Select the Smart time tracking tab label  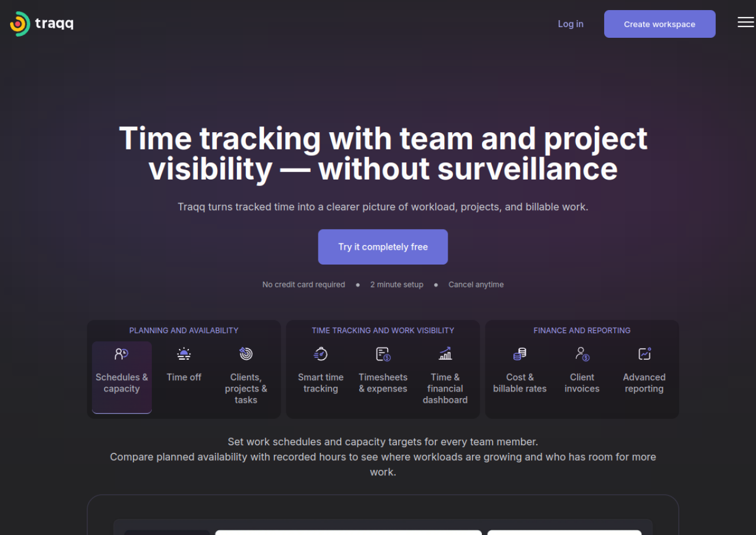click(x=321, y=383)
